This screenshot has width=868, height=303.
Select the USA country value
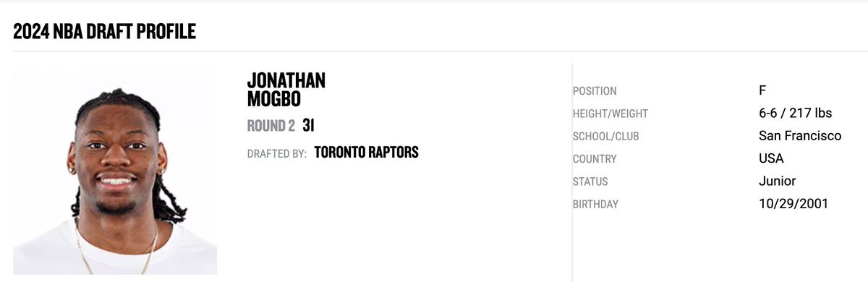[x=771, y=158]
